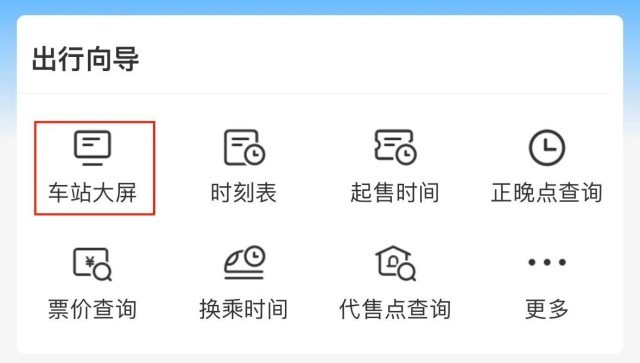Open the 正晚点查询 clock icon
The image size is (640, 363).
[547, 147]
